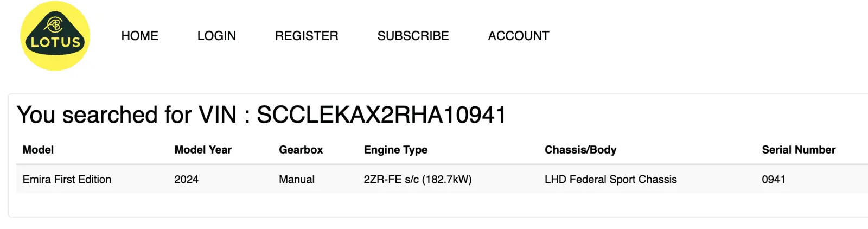Click LHD Federal Sport Chassis cell

[x=610, y=180]
